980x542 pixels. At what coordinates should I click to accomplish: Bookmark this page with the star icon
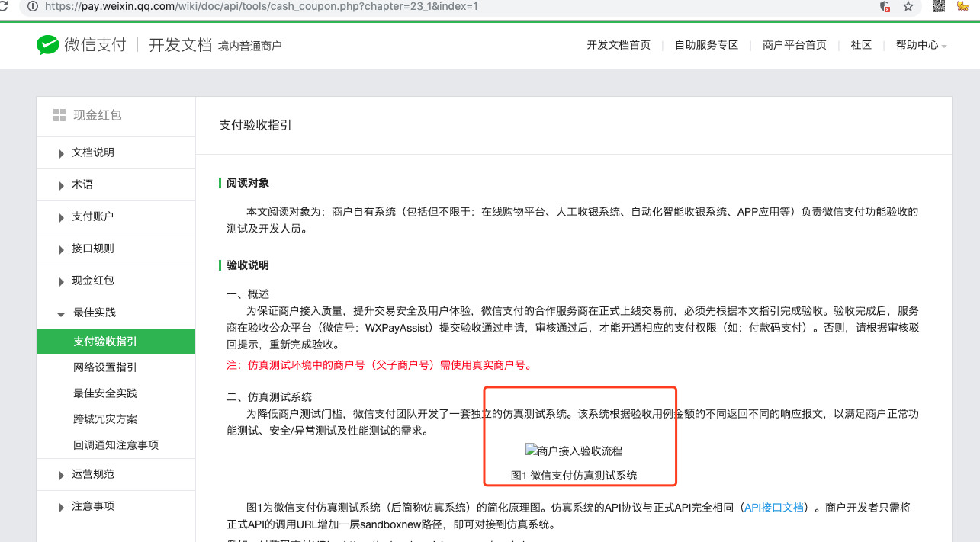coord(908,6)
